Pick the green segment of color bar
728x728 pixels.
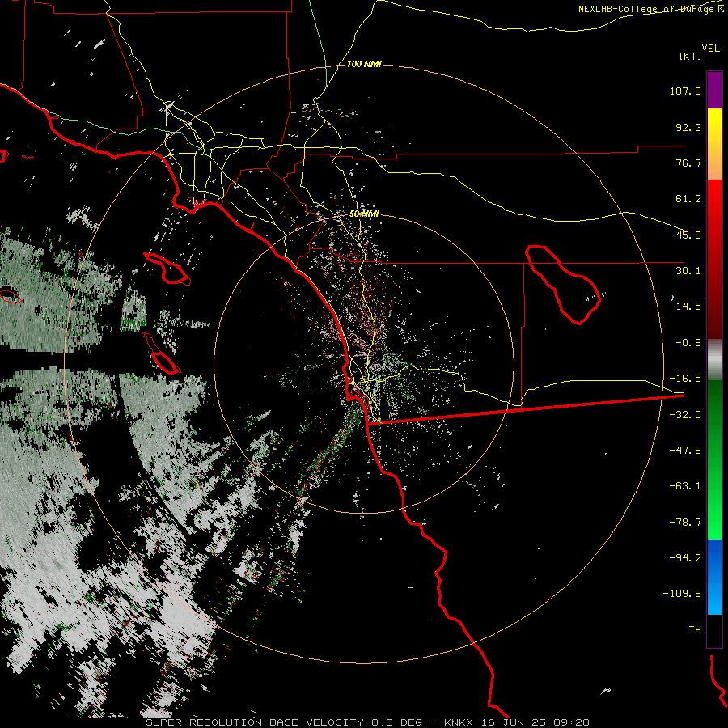tap(714, 459)
